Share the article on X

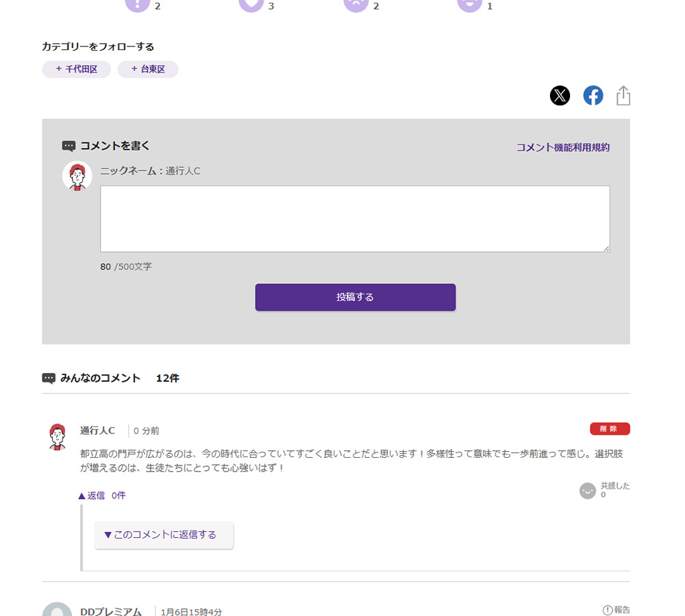coord(560,96)
